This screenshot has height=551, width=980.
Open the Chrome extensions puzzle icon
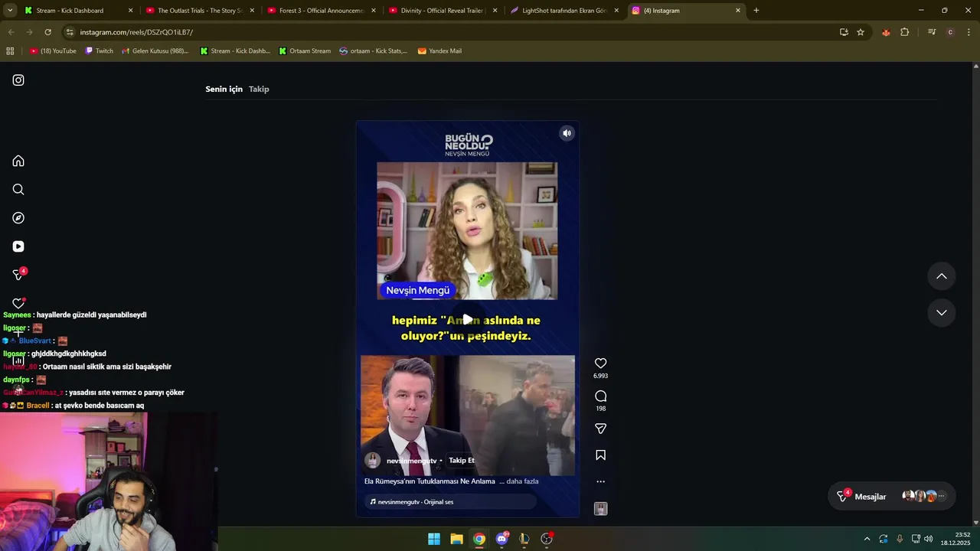905,32
